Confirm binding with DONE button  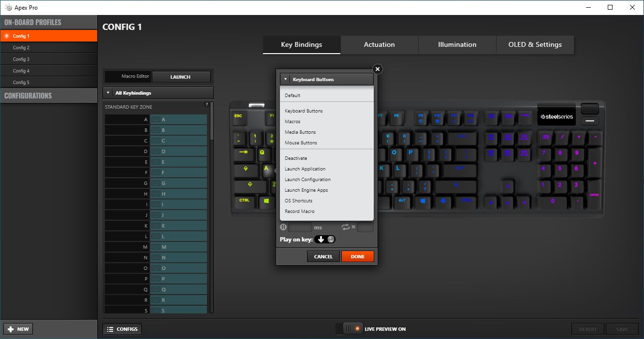(x=358, y=256)
